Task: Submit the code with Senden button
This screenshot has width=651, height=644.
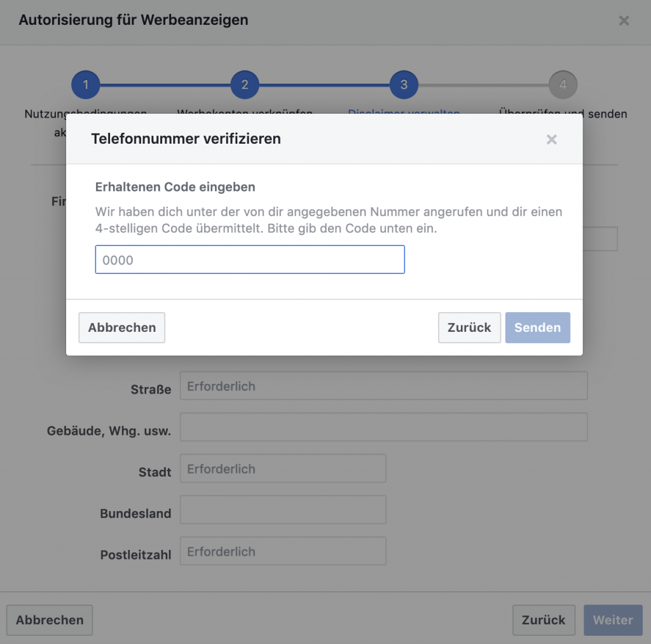Action: coord(537,327)
